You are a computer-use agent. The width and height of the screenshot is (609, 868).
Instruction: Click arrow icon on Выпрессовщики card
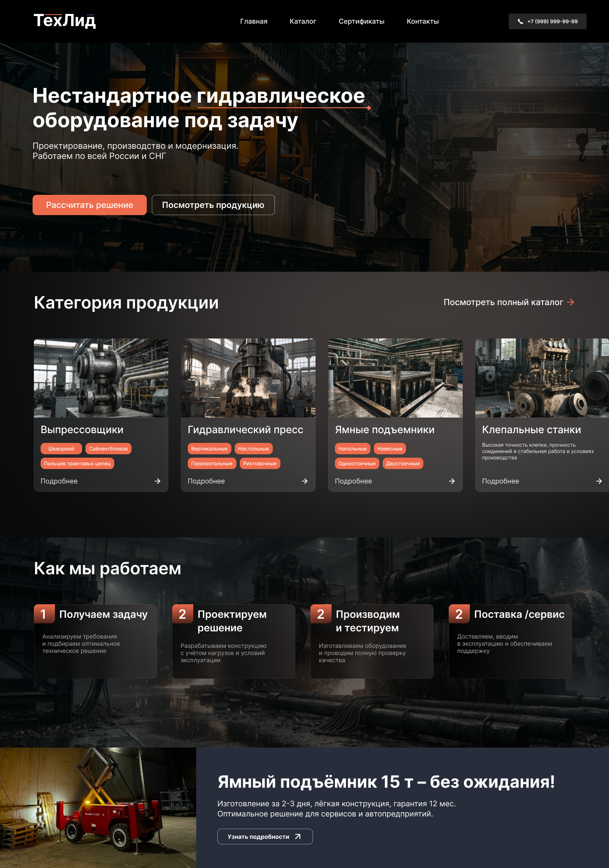[157, 481]
